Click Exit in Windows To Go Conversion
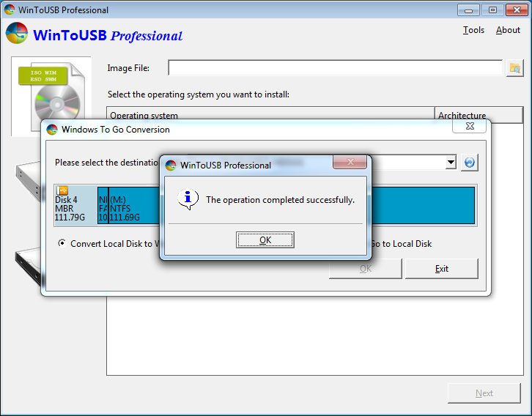This screenshot has width=532, height=416. pyautogui.click(x=441, y=269)
